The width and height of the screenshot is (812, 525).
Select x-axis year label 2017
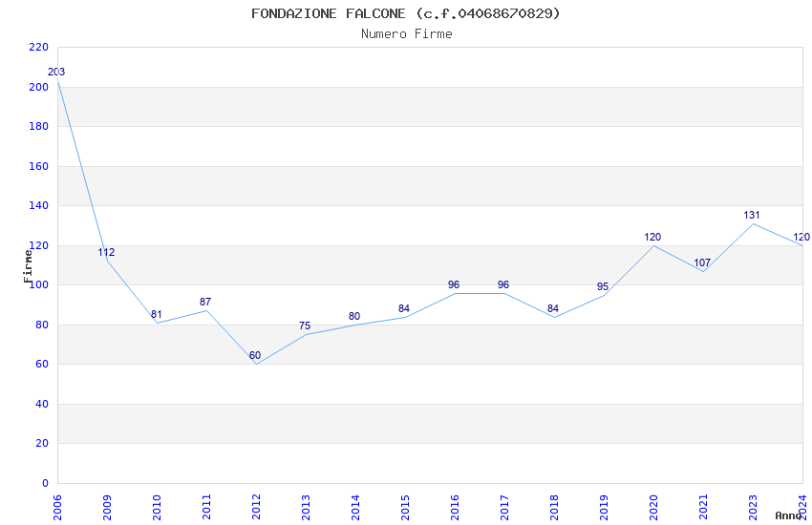[504, 508]
